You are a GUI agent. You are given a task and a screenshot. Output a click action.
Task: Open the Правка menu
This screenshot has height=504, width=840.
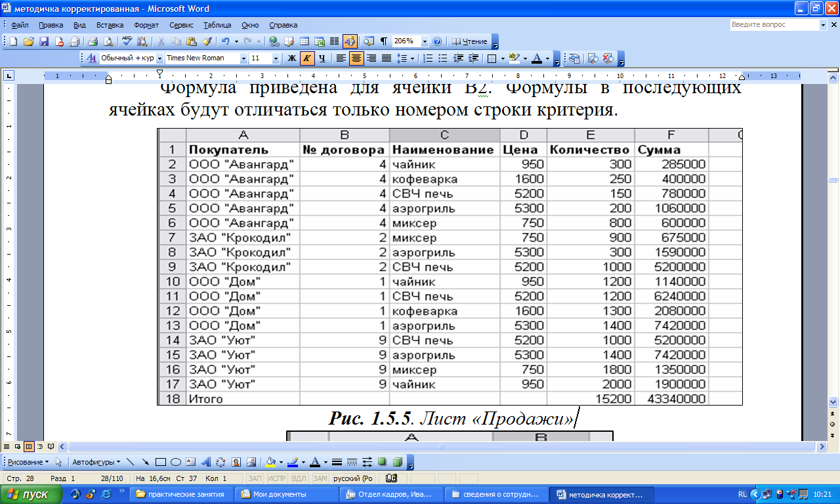(x=51, y=25)
